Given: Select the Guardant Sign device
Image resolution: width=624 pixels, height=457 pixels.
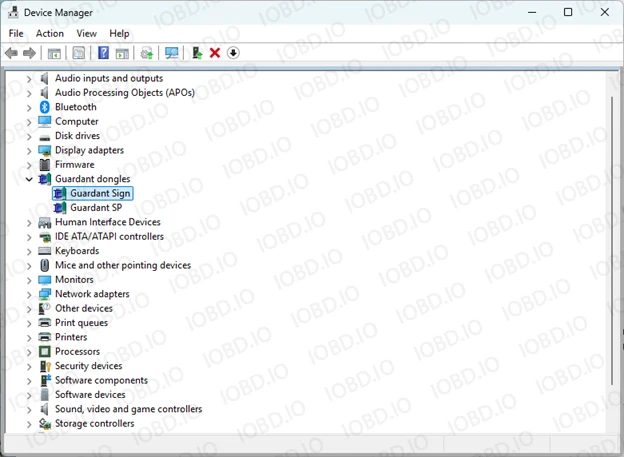Looking at the screenshot, I should tap(100, 193).
